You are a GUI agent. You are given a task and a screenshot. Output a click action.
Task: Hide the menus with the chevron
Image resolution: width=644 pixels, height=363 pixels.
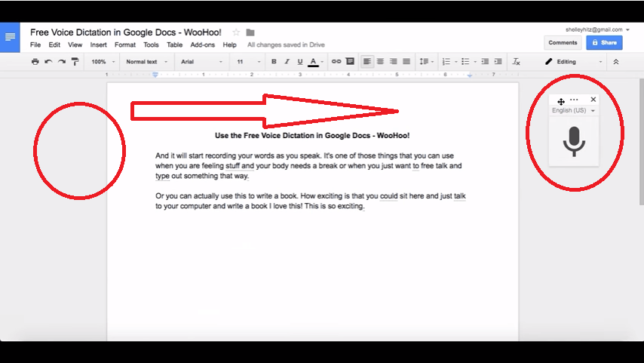point(615,62)
